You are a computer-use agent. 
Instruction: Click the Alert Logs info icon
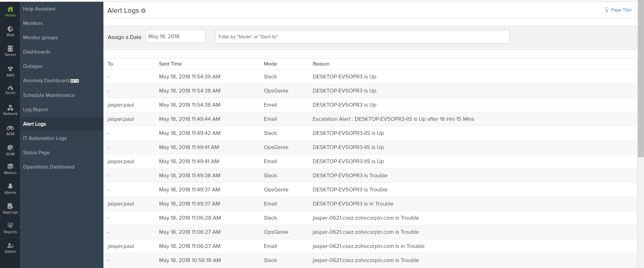(x=143, y=11)
